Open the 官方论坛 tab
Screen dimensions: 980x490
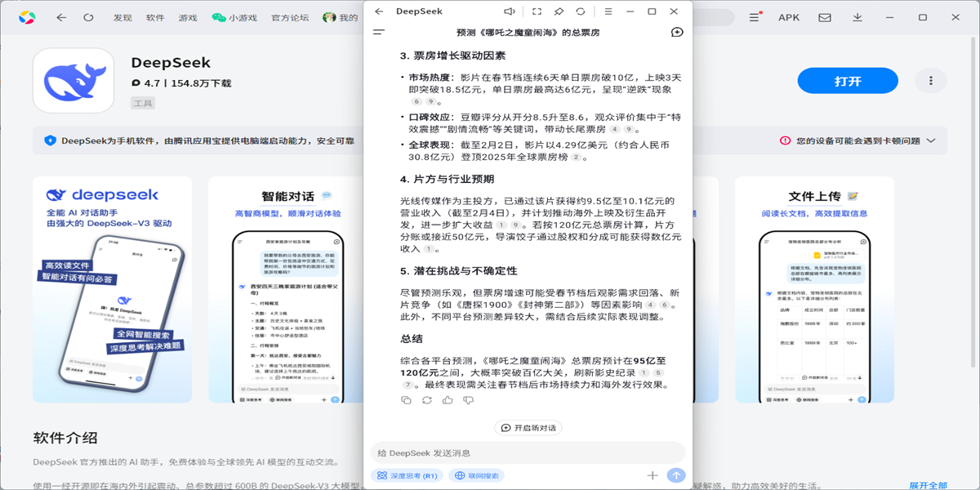coord(290,17)
